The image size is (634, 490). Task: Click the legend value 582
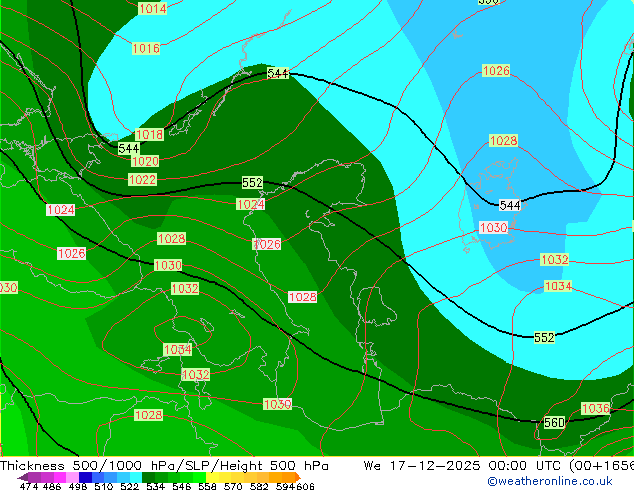(259, 486)
